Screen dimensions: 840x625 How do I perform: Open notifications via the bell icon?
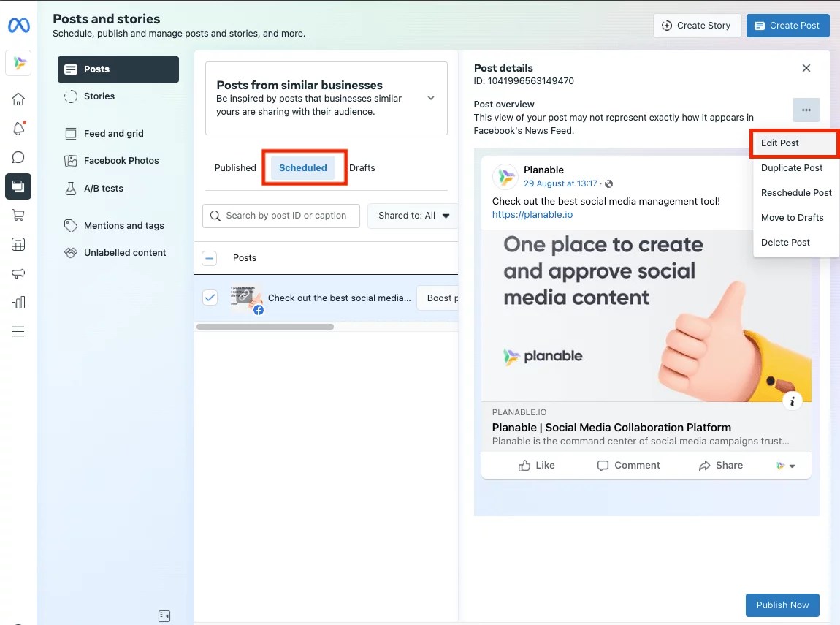point(18,128)
